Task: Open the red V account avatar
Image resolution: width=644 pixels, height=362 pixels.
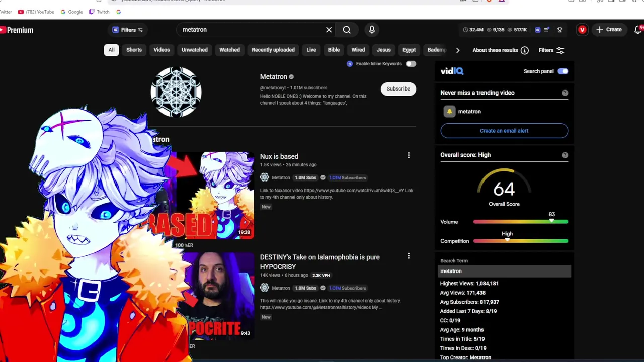Action: [x=582, y=30]
